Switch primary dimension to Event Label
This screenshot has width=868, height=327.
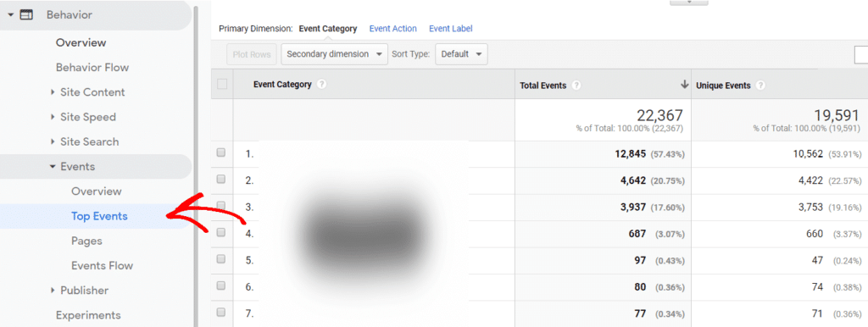coord(451,29)
